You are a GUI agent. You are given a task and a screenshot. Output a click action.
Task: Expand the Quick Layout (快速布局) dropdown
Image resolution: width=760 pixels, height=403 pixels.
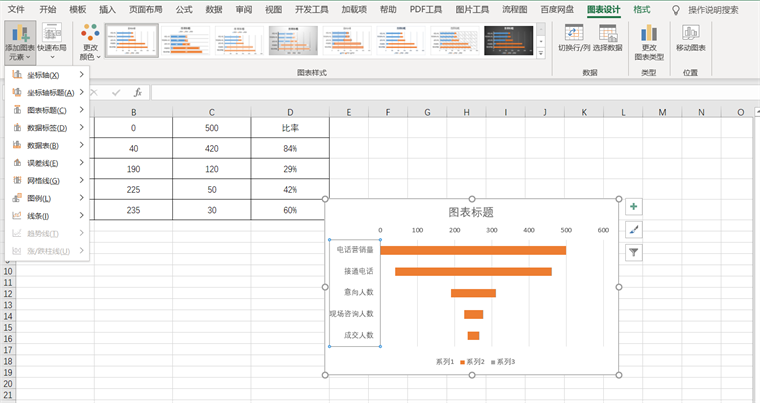(x=52, y=41)
